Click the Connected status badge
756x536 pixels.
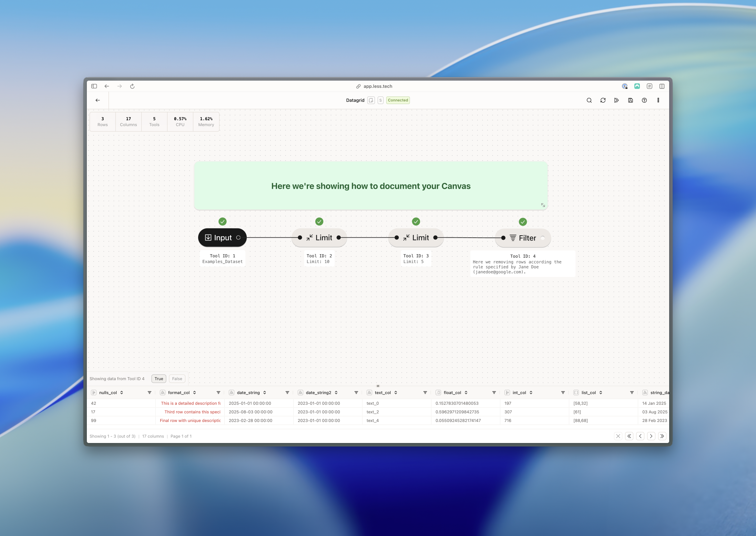(x=398, y=100)
